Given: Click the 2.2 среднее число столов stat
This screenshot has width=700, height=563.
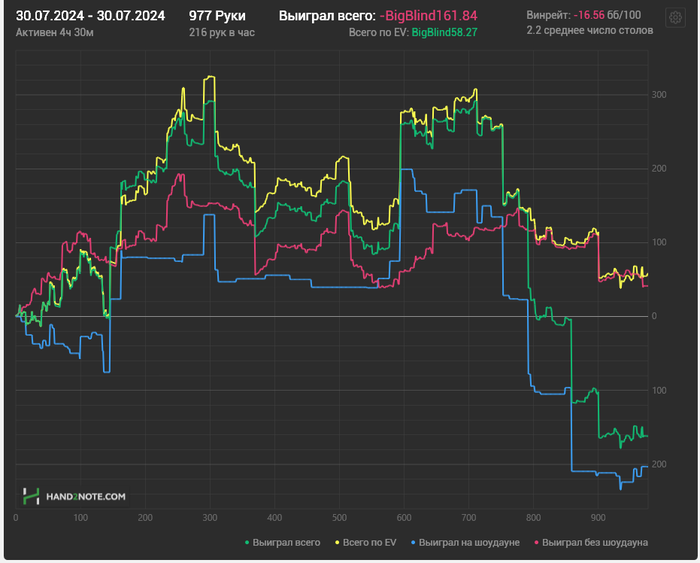Looking at the screenshot, I should [x=589, y=31].
